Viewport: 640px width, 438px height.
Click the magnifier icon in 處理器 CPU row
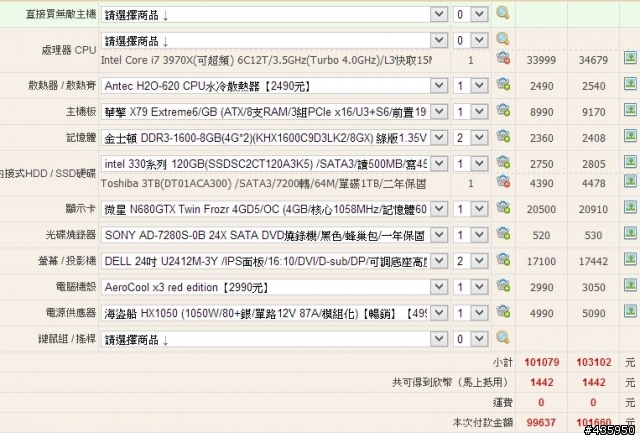[502, 39]
